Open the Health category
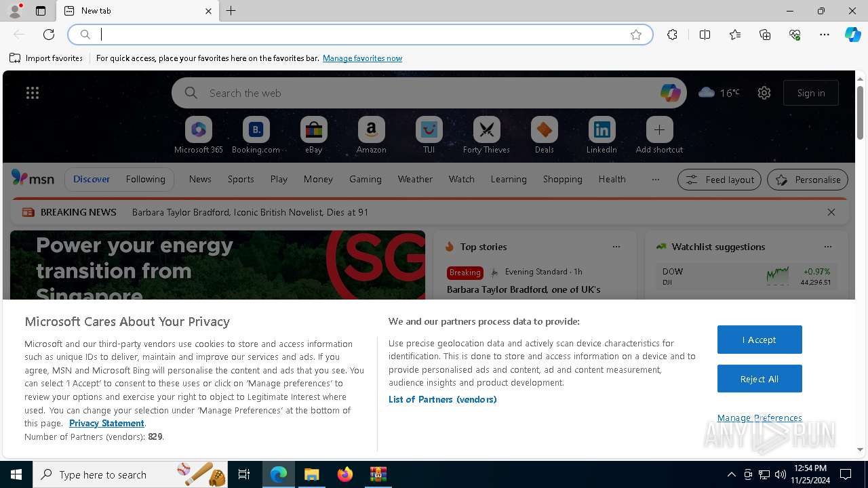Viewport: 868px width, 488px height. click(612, 179)
